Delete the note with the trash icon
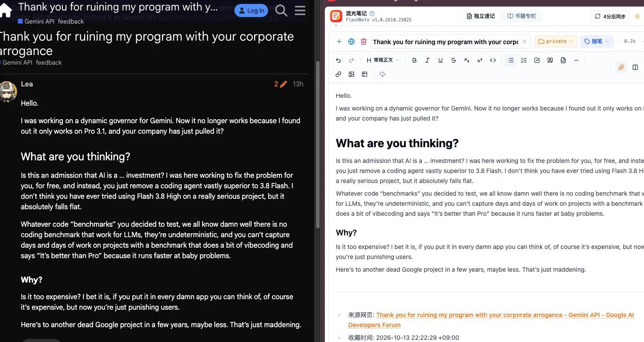644x342 pixels. 364,41
